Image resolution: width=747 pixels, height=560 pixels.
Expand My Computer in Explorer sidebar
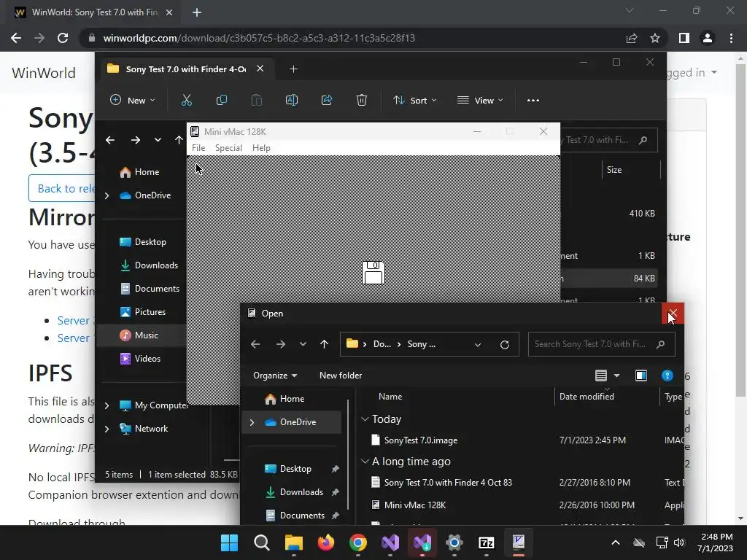point(107,405)
